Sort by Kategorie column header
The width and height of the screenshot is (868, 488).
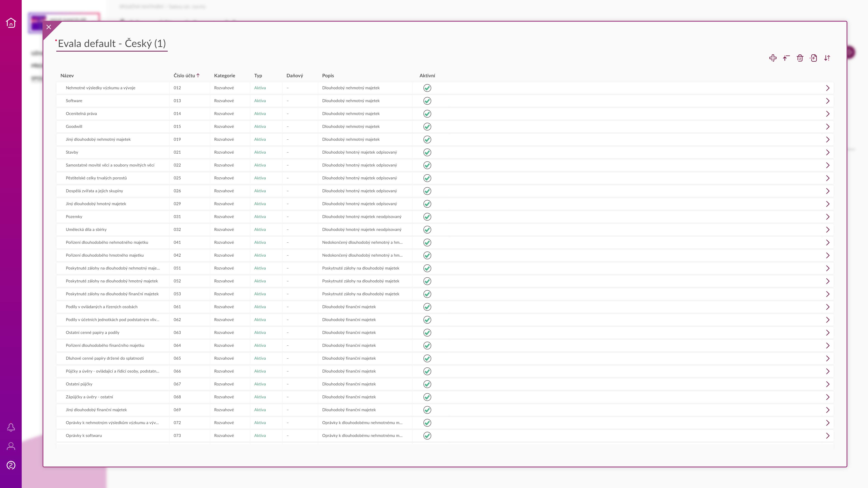(224, 76)
